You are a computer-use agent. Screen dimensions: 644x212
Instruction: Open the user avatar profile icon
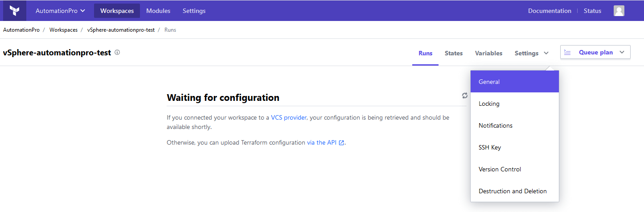coord(619,11)
